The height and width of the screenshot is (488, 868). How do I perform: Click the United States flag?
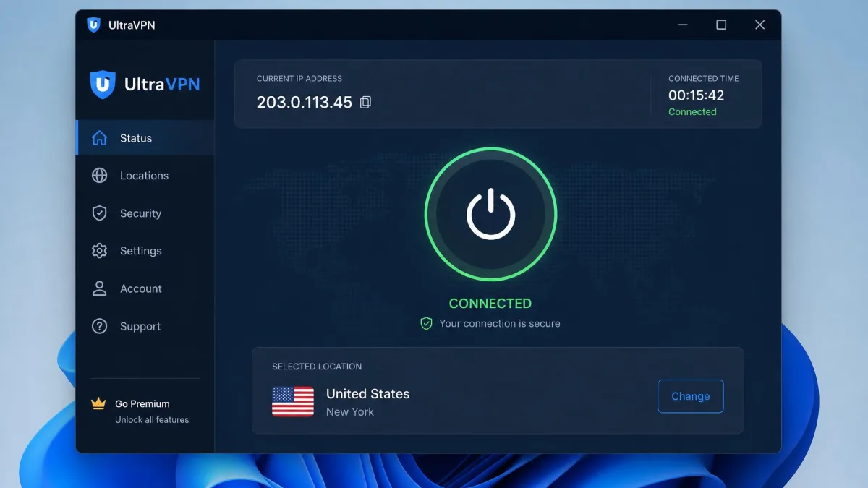(x=293, y=401)
